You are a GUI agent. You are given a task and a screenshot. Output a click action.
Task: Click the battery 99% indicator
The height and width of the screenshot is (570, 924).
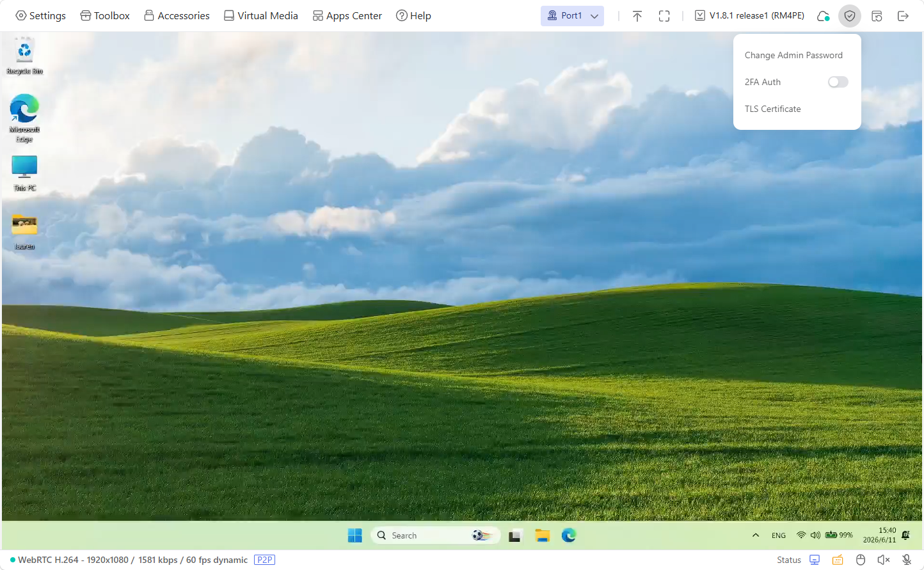click(839, 535)
